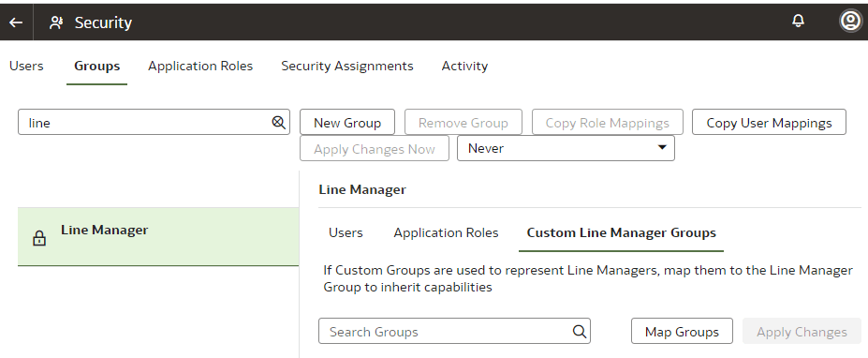
Task: Click the Search Groups magnifier icon
Action: (x=579, y=332)
